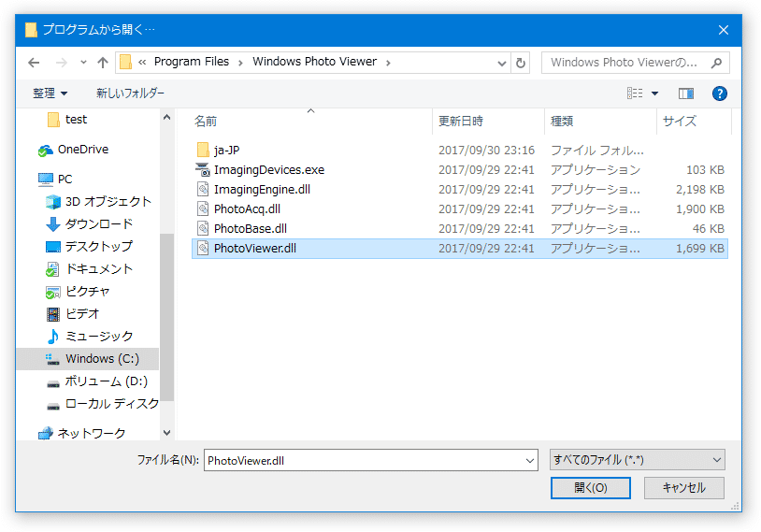Refresh the Windows Photo Viewer folder
This screenshot has height=532, width=761.
point(521,63)
